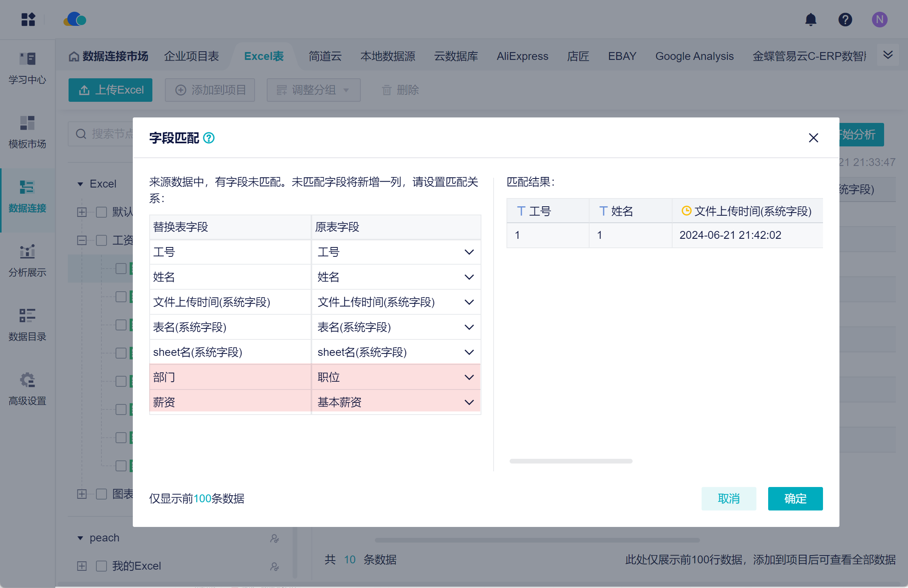Viewport: 908px width, 588px height.
Task: Click the horizontal scrollbar under the 匹配结果 table
Action: pos(571,461)
